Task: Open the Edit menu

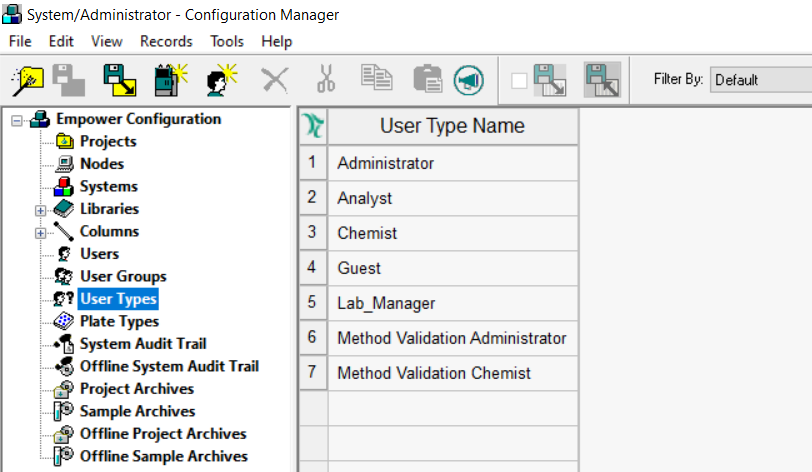Action: 61,41
